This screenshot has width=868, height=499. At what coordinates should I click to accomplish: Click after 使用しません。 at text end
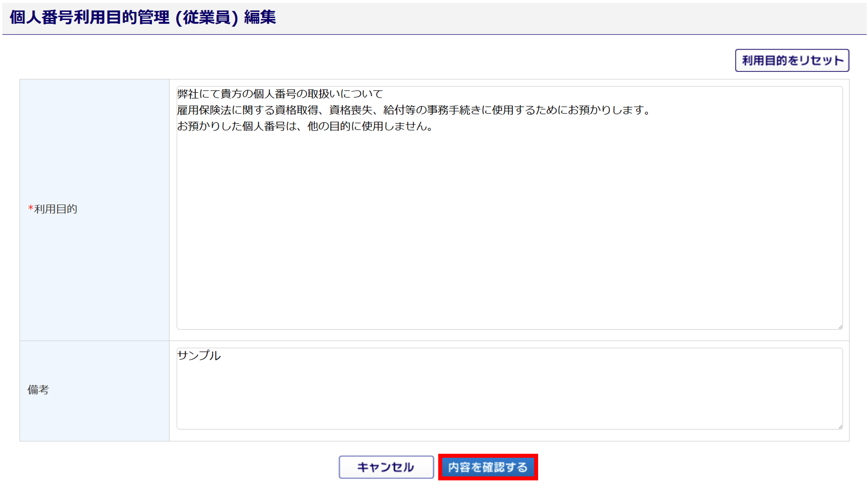[435, 126]
